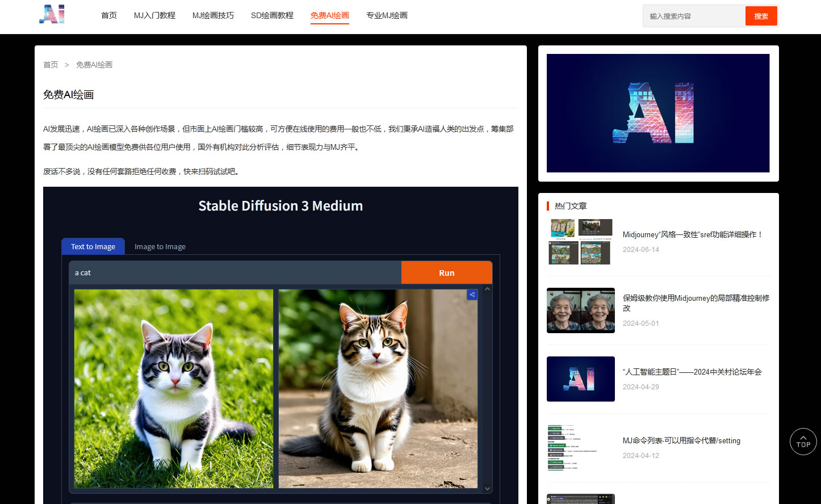Viewport: 821px width, 504px height.
Task: Click date 2024-04-12
Action: pyautogui.click(x=641, y=456)
